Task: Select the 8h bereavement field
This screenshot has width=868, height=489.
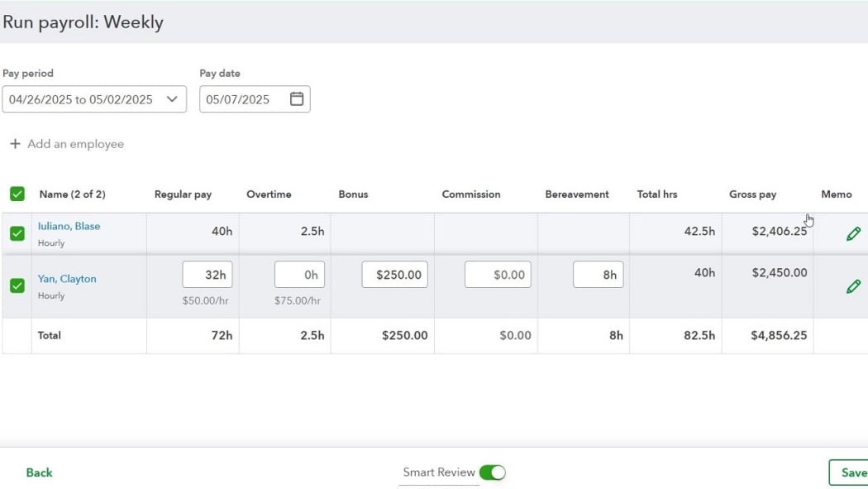Action: click(x=598, y=274)
